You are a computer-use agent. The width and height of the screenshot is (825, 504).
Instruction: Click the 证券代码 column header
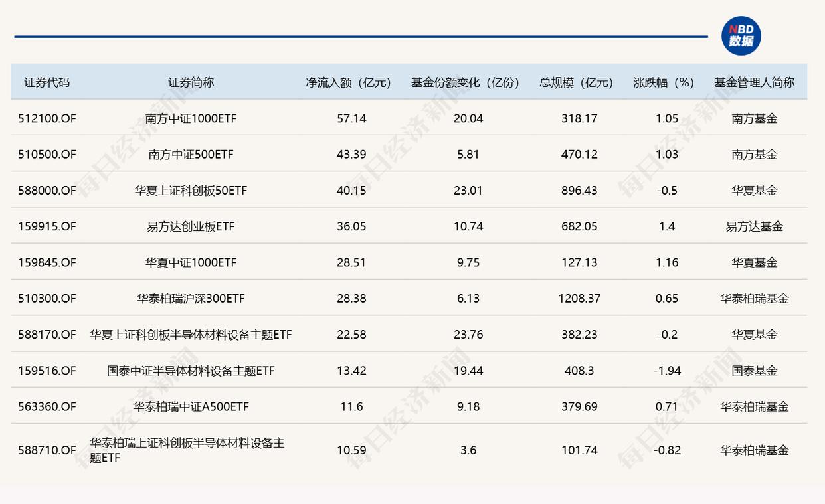click(46, 82)
